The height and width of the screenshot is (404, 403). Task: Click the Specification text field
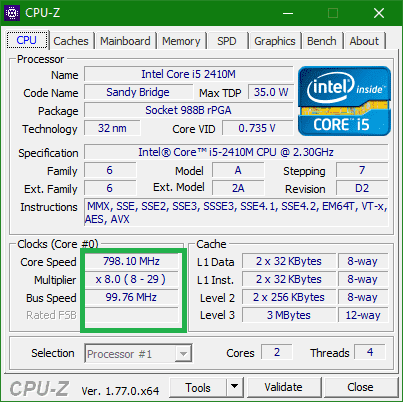pyautogui.click(x=236, y=152)
